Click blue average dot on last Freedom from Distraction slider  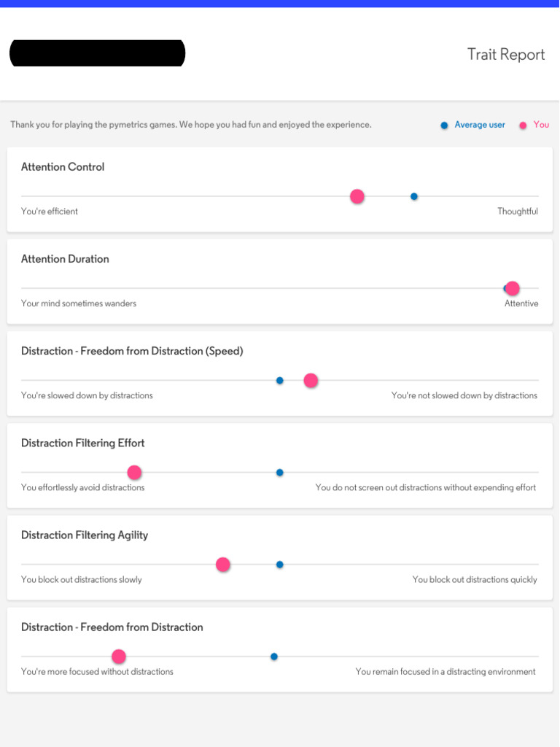pos(274,657)
